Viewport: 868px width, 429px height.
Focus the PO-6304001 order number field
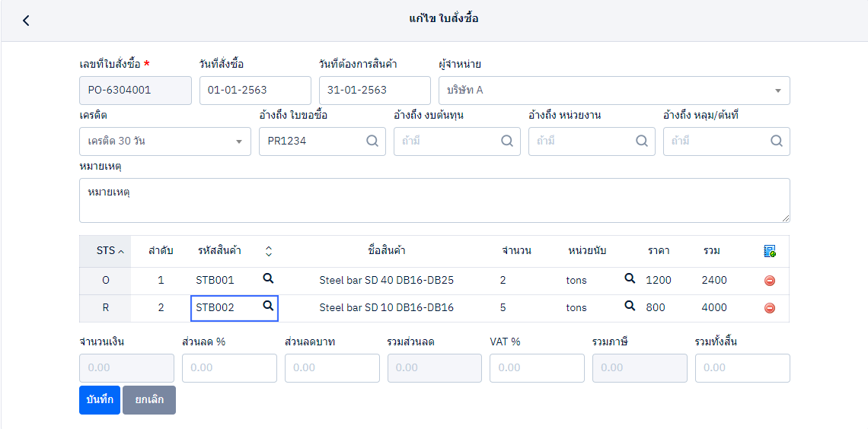point(136,90)
